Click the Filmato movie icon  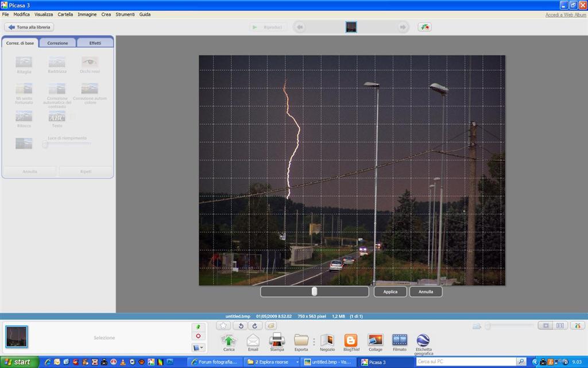[x=400, y=340]
